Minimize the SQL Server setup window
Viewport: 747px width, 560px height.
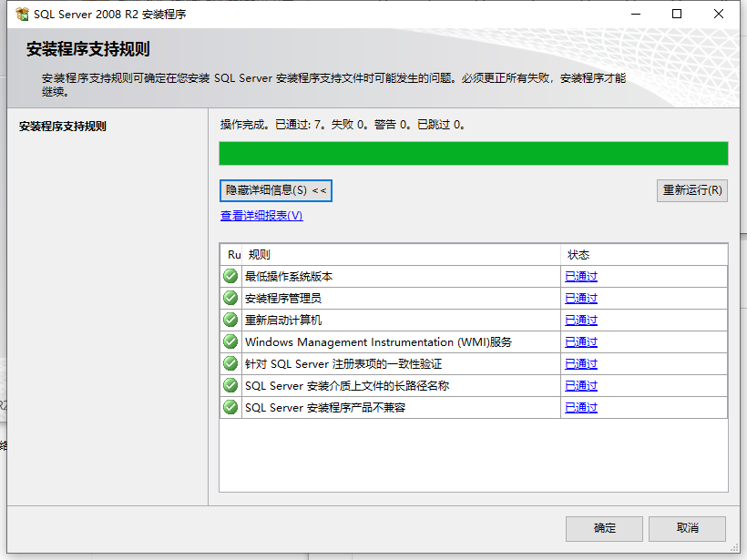pyautogui.click(x=636, y=14)
